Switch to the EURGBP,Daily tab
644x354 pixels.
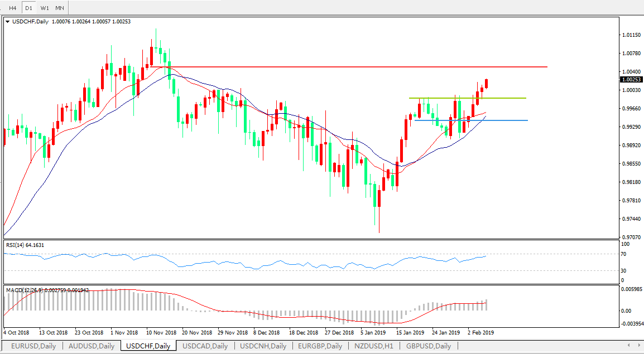[x=320, y=346]
